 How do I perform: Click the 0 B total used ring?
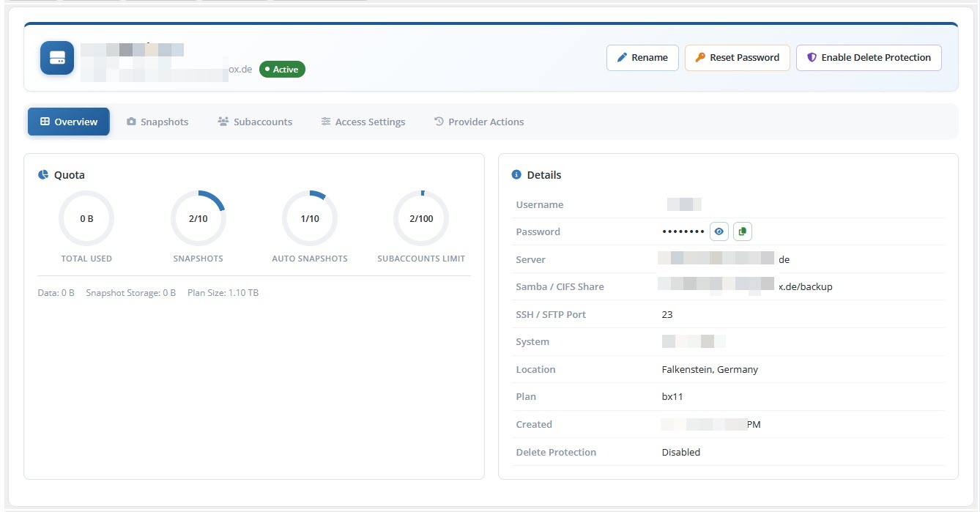point(86,218)
